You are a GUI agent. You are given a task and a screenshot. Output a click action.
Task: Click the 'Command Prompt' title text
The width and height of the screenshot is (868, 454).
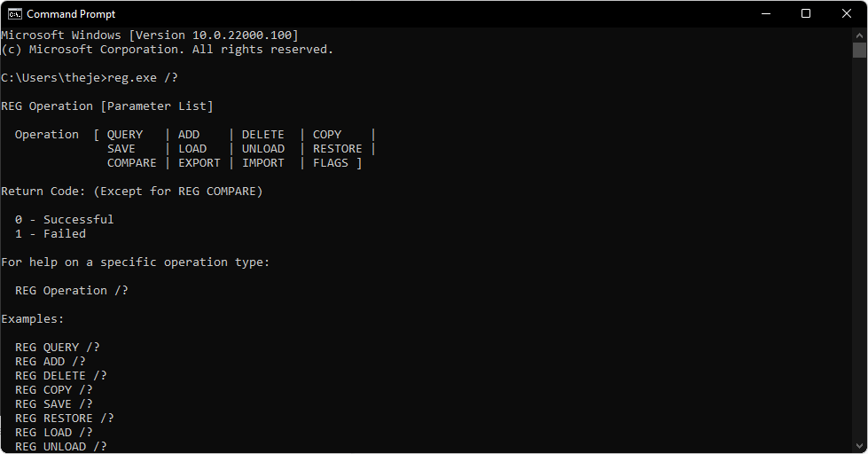(72, 14)
